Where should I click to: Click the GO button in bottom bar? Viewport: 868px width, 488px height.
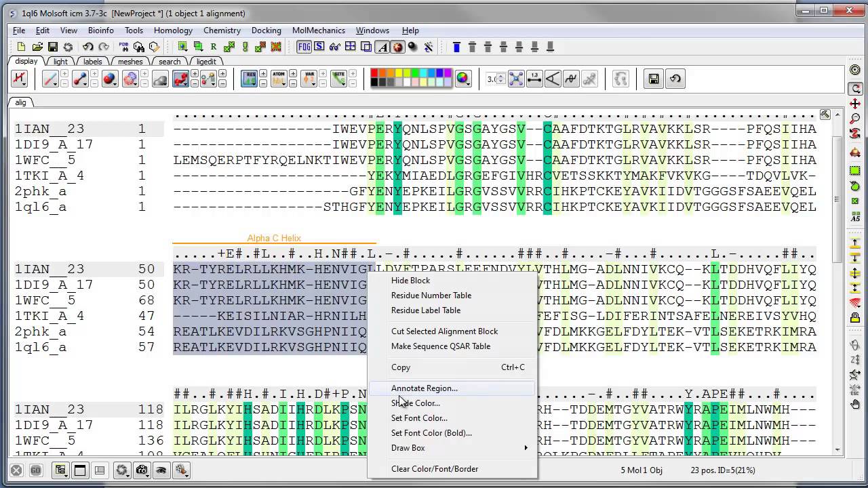point(36,470)
